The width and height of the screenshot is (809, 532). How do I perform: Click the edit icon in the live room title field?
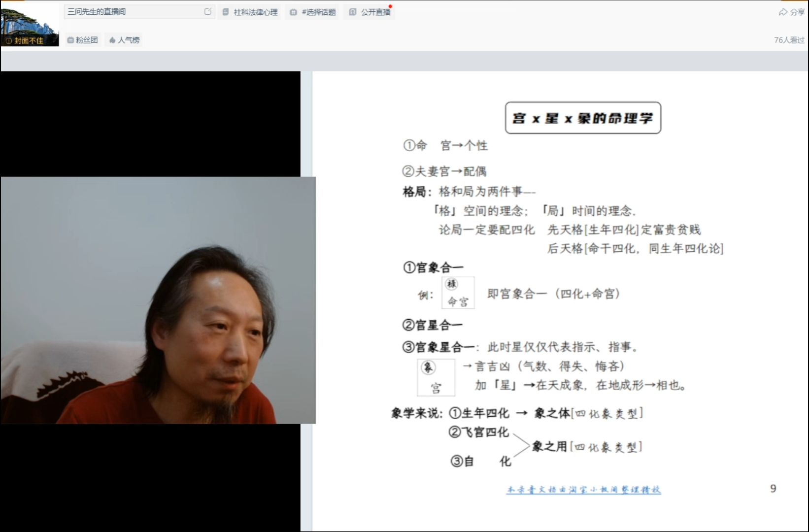208,11
